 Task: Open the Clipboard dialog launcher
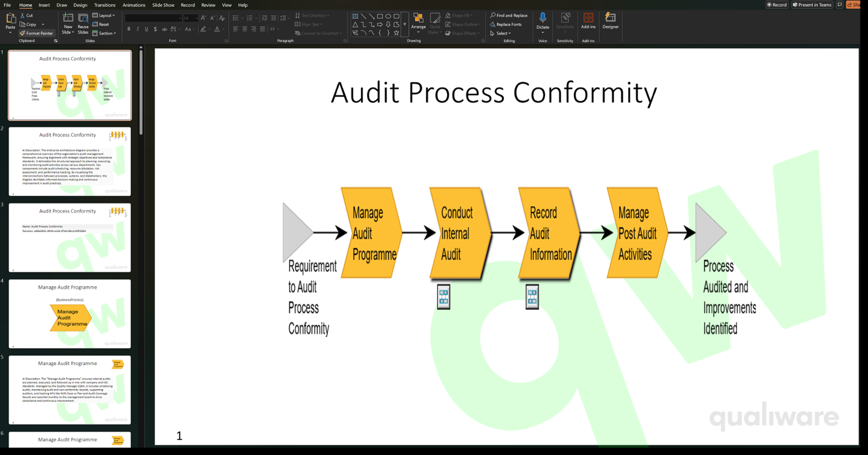(x=55, y=41)
